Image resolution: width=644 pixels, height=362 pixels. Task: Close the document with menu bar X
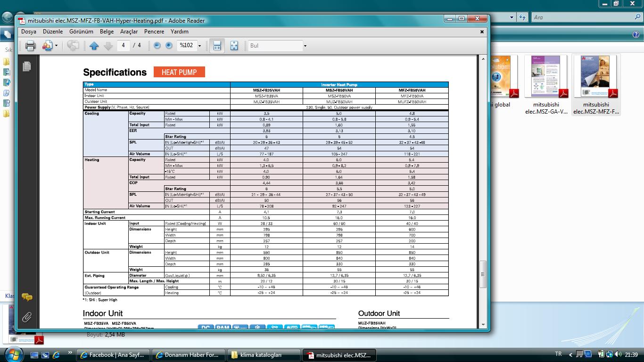482,32
